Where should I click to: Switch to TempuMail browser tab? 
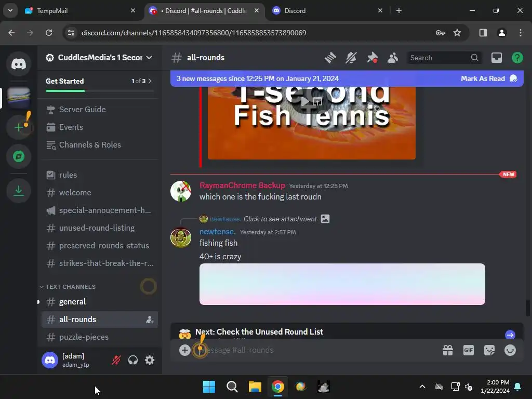[x=81, y=11]
